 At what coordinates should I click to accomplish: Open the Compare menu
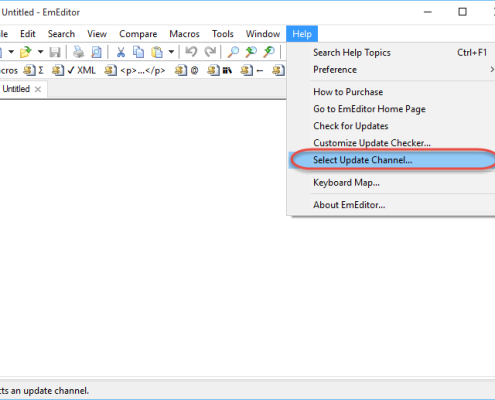pos(138,34)
